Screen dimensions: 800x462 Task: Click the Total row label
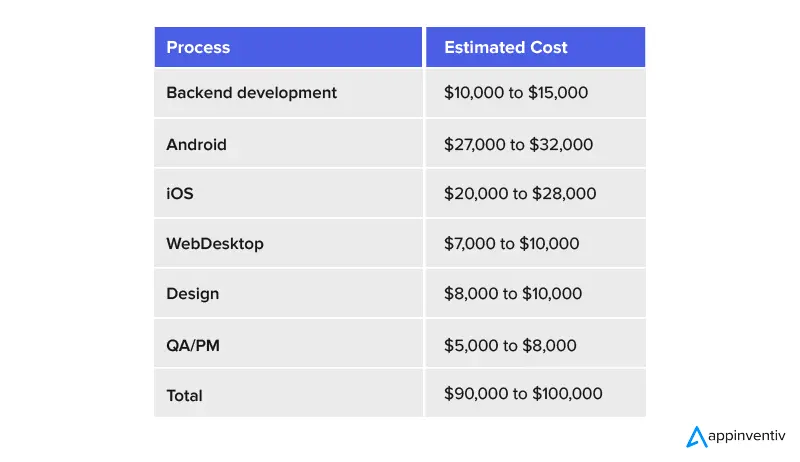pos(184,395)
